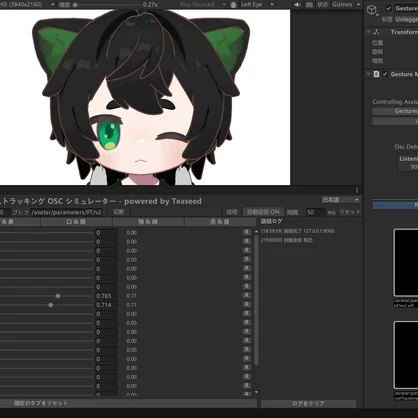This screenshot has height=418, width=418.
Task: Mute game audio with the speaker icon
Action: pyautogui.click(x=297, y=5)
